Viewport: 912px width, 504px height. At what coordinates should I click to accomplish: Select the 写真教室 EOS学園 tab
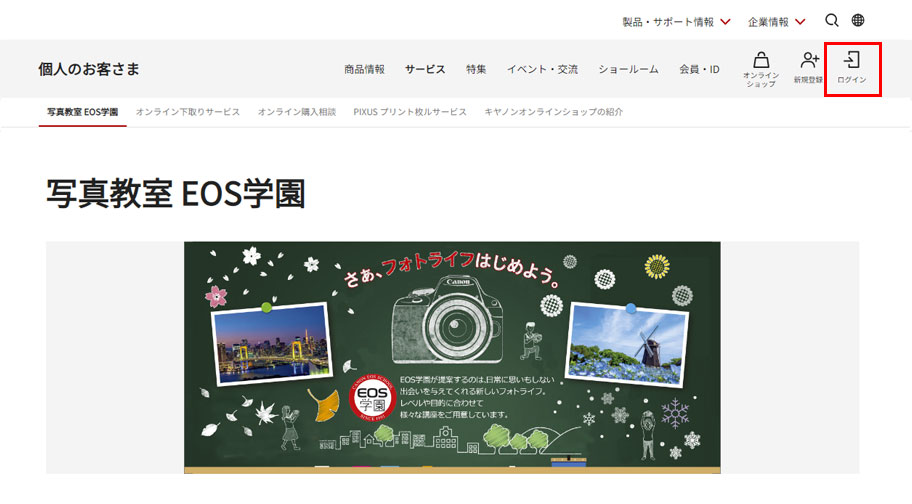click(83, 112)
